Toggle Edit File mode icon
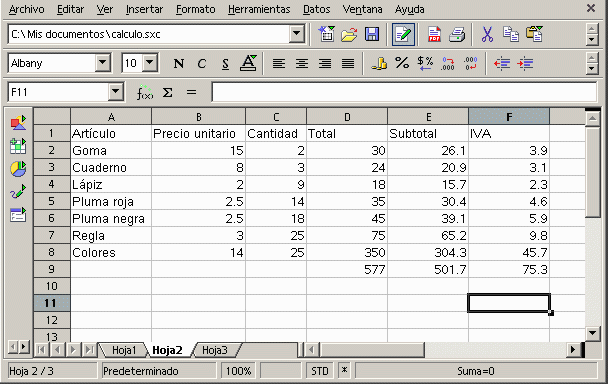The image size is (608, 384). [x=403, y=34]
